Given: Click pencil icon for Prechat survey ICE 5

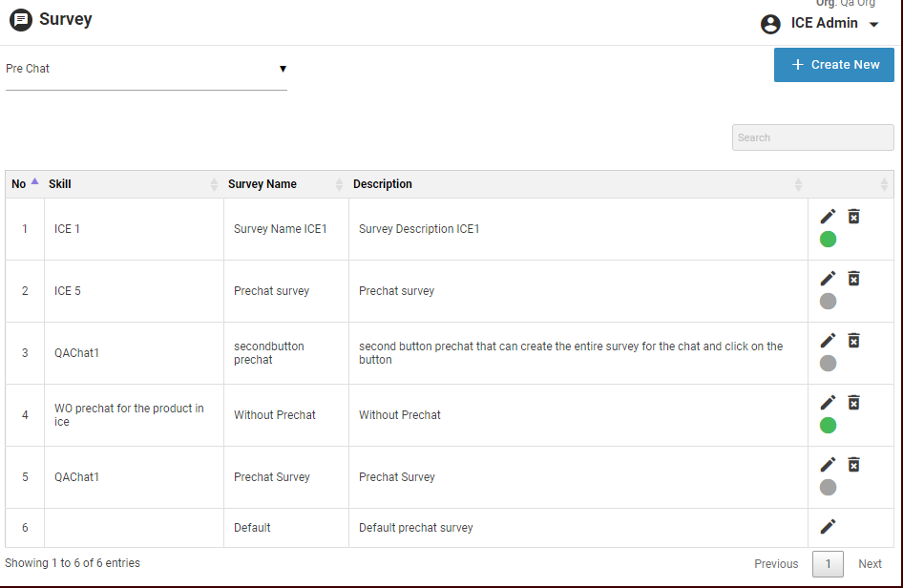Looking at the screenshot, I should click(x=828, y=279).
